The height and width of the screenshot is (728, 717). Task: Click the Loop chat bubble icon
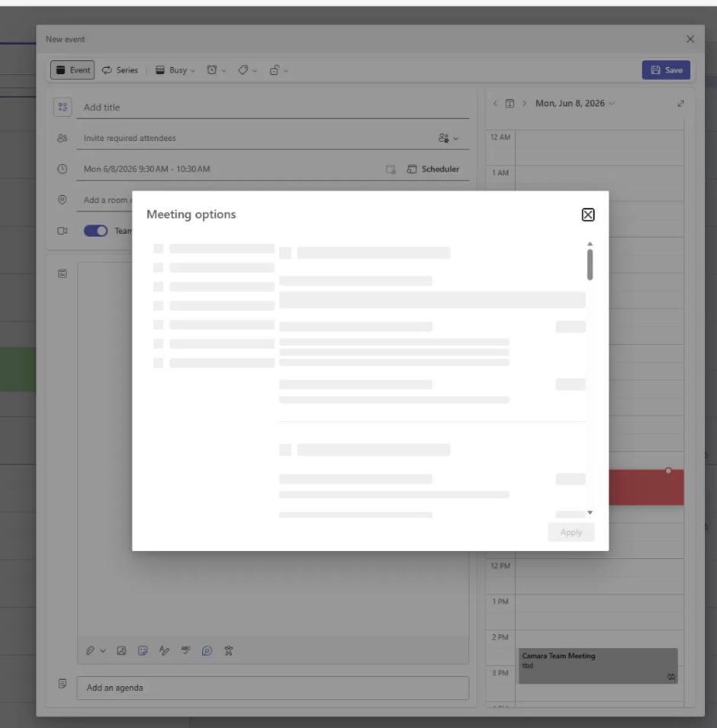[x=207, y=650]
